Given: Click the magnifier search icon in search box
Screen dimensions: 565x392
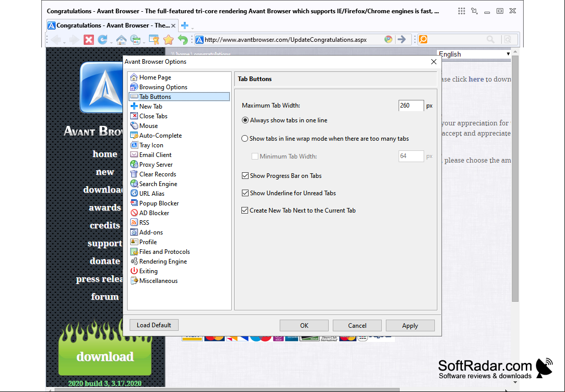Looking at the screenshot, I should (x=490, y=40).
